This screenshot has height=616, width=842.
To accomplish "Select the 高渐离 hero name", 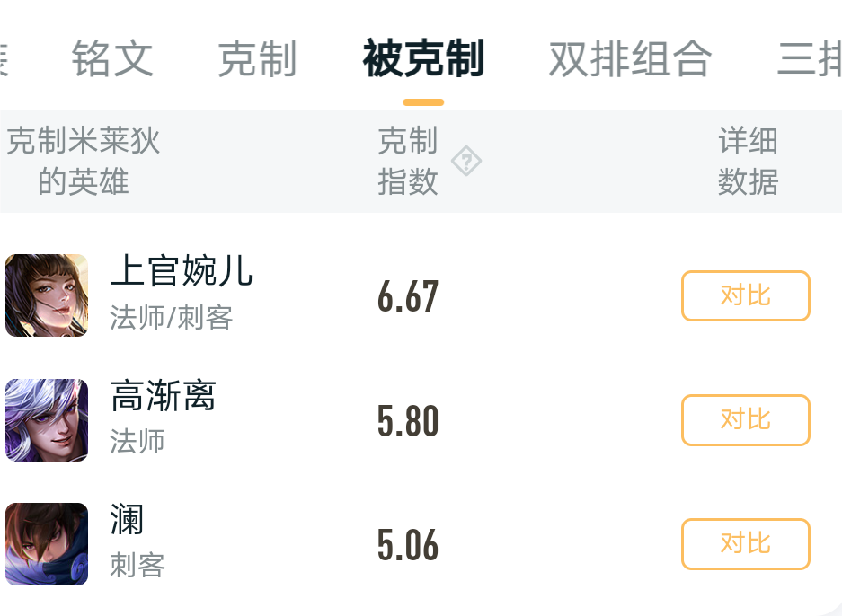I will (164, 395).
